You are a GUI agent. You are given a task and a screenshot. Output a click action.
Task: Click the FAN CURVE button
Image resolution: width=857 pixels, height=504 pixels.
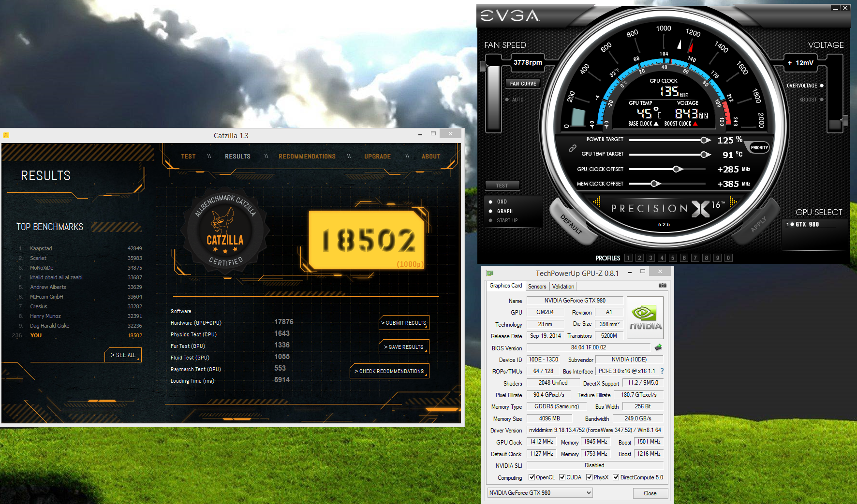coord(523,84)
